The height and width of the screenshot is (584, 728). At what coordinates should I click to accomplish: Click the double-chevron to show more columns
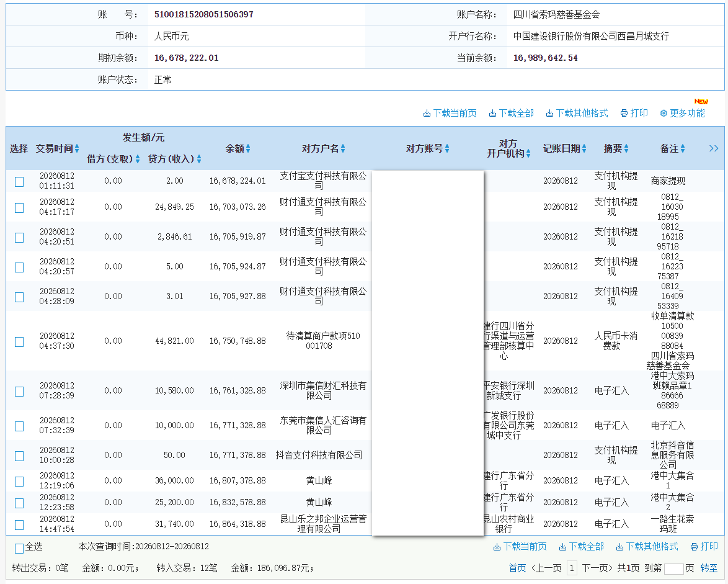click(714, 149)
